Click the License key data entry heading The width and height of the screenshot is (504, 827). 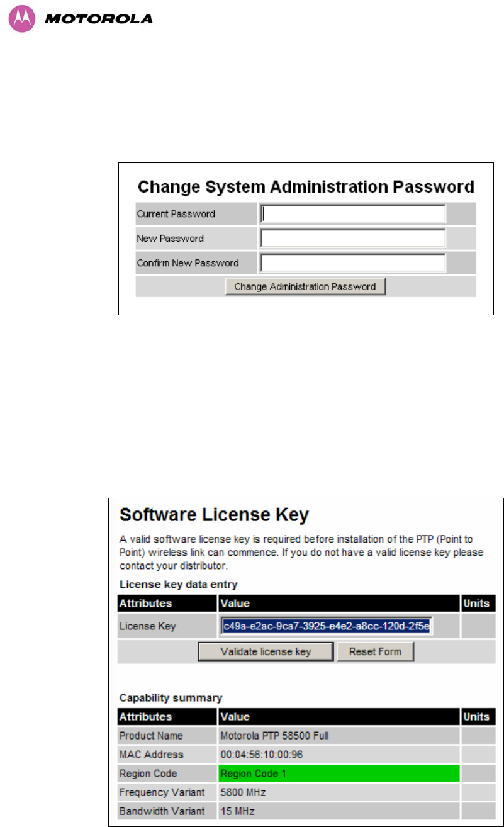pos(178,585)
